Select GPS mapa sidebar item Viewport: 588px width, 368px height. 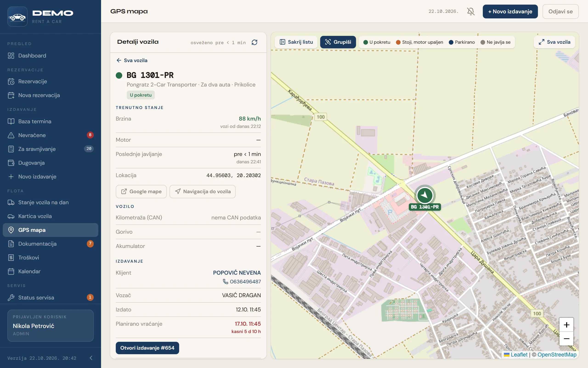point(51,230)
